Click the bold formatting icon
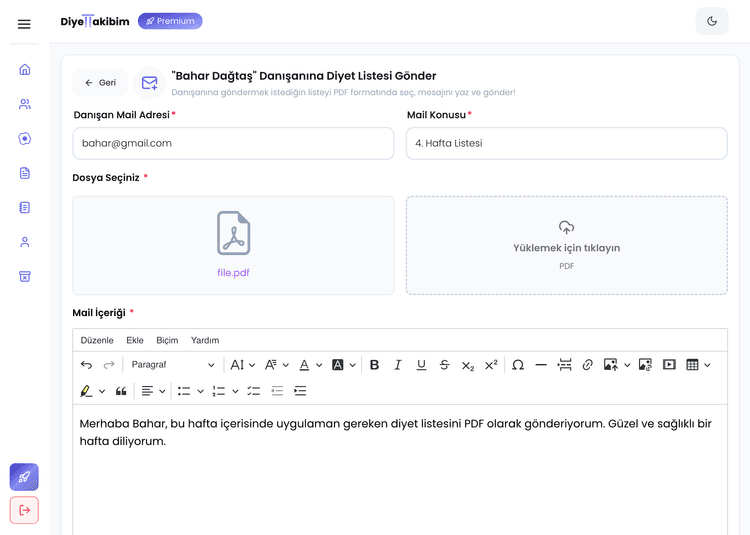This screenshot has height=535, width=750. click(x=374, y=365)
